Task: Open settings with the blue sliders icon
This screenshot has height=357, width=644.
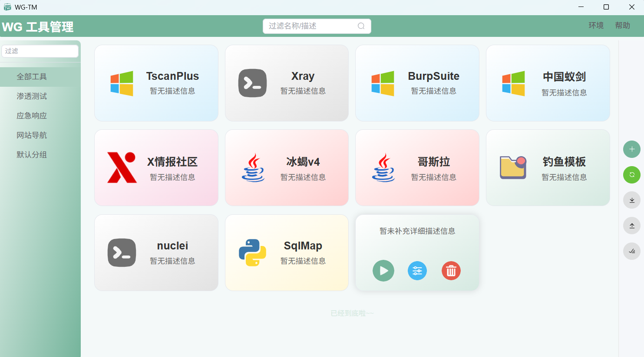Action: (417, 271)
